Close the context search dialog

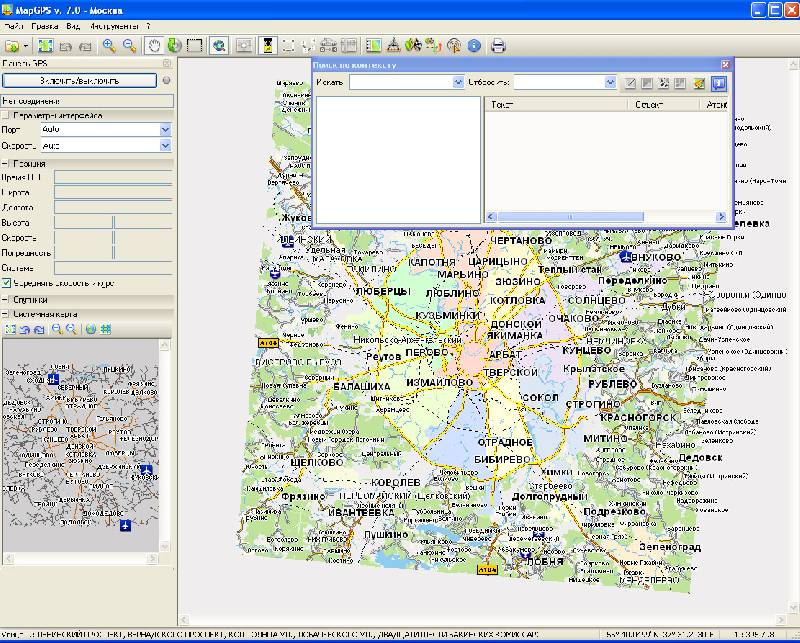click(725, 65)
